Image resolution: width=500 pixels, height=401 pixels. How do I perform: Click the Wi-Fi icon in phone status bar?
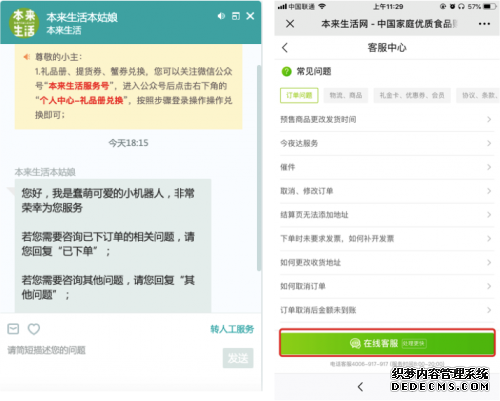[322, 6]
